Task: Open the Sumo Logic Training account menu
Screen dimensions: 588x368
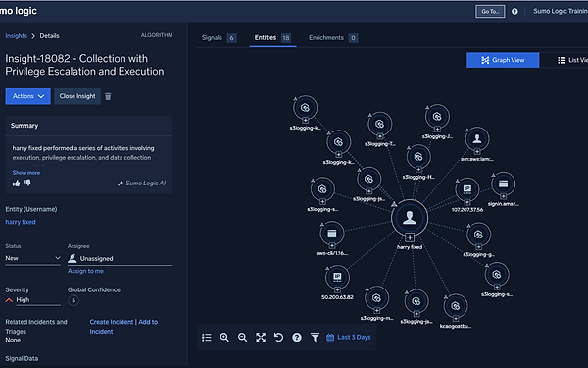Action: pos(561,11)
